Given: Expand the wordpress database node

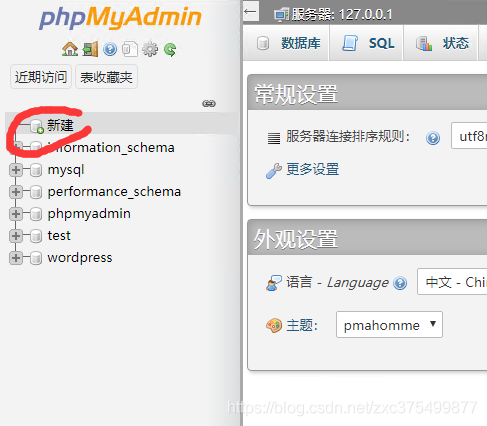Looking at the screenshot, I should pyautogui.click(x=16, y=258).
